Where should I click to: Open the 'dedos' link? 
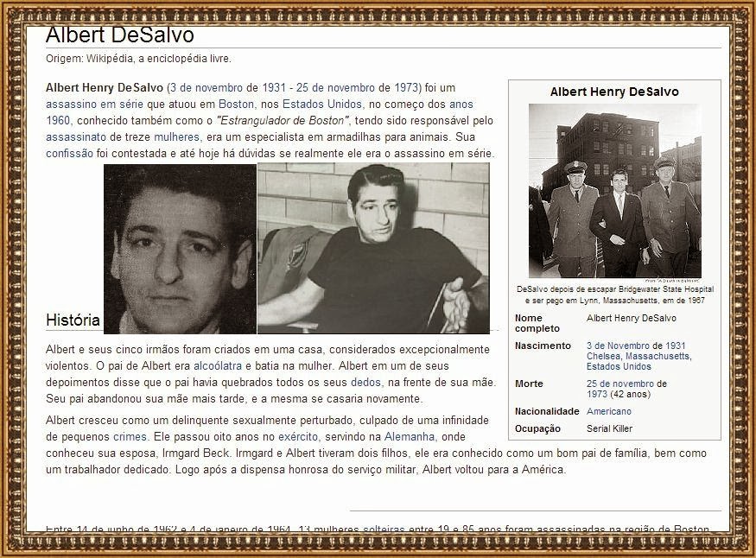tap(365, 382)
